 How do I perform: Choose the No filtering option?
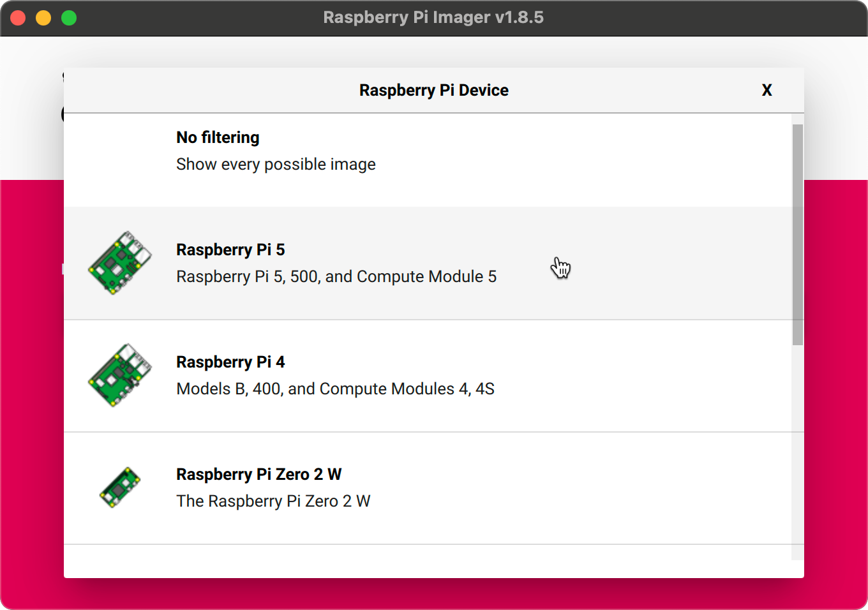point(218,137)
